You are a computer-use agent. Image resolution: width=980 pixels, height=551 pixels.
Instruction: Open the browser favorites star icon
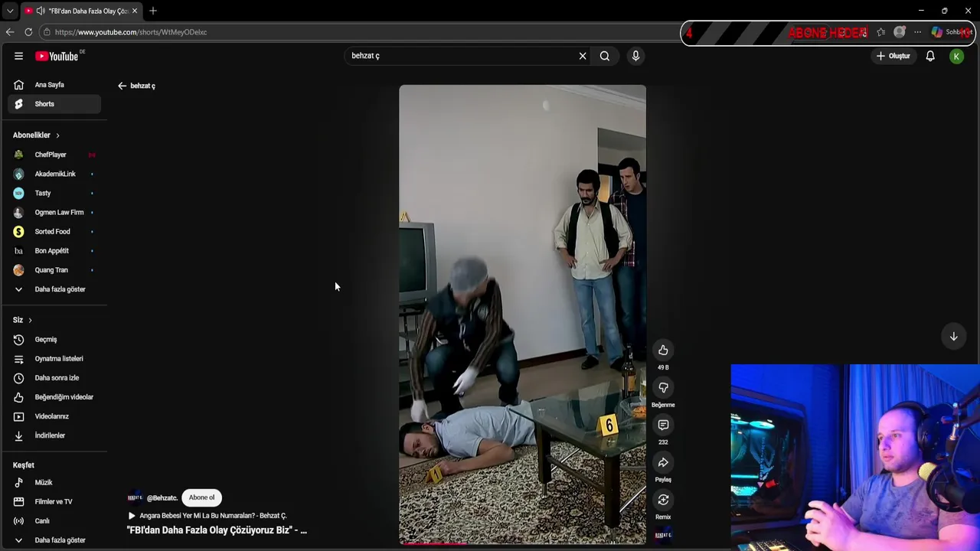(881, 32)
